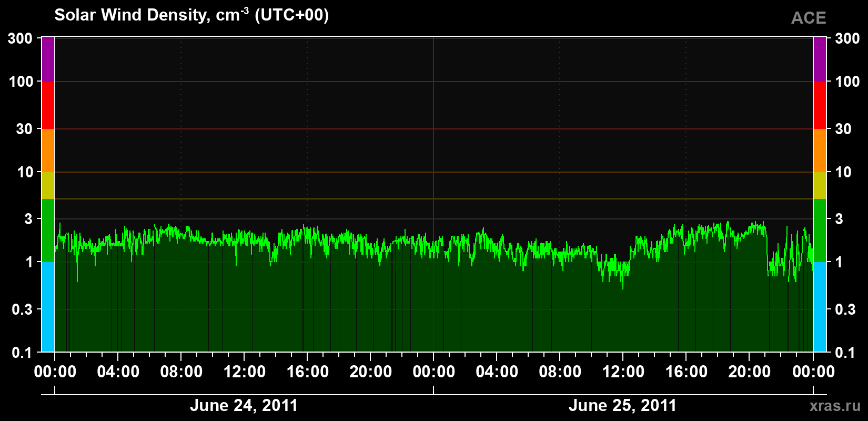Click the 300 label on the left axis

21,38
